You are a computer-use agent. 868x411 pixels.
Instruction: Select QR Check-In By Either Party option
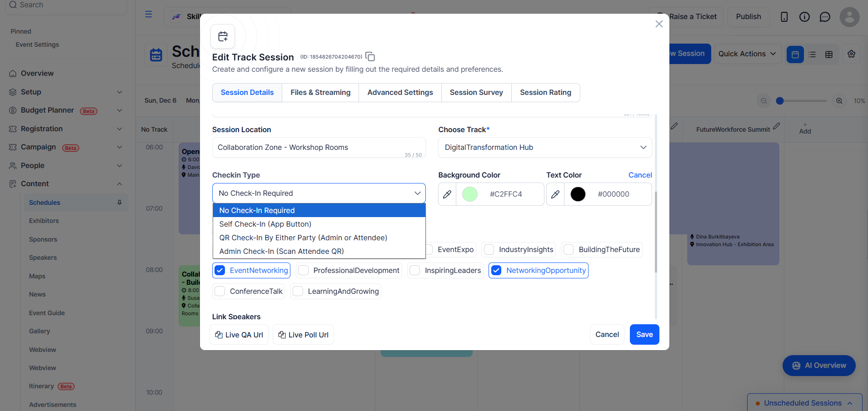coord(319,238)
